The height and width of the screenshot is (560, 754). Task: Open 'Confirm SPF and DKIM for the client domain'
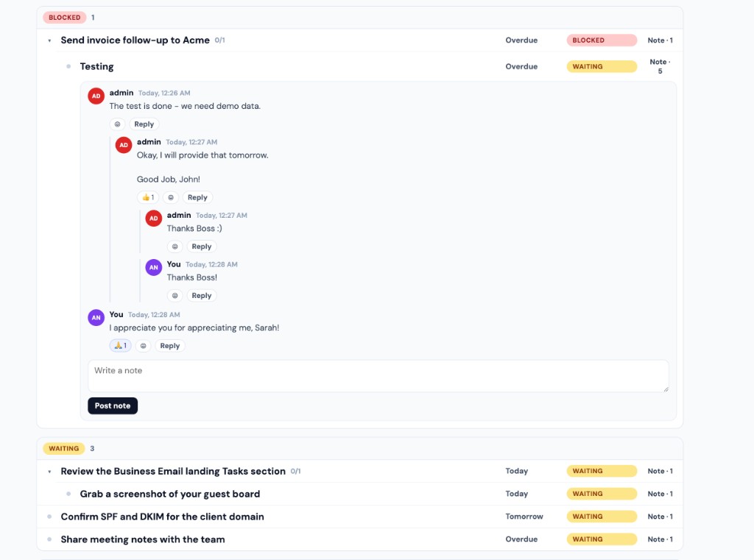pos(162,517)
